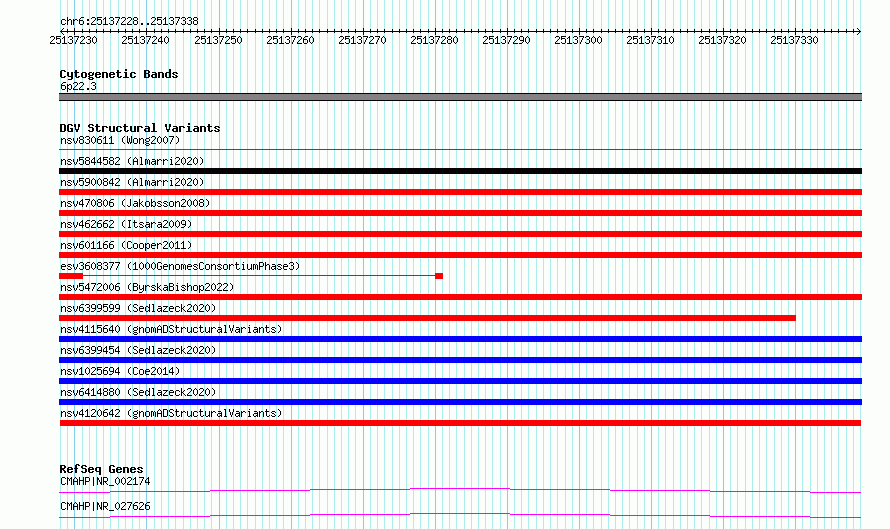Screen dimensions: 890x529
Task: Select the nsv462662 (Itsara2009) label
Action: [126, 224]
